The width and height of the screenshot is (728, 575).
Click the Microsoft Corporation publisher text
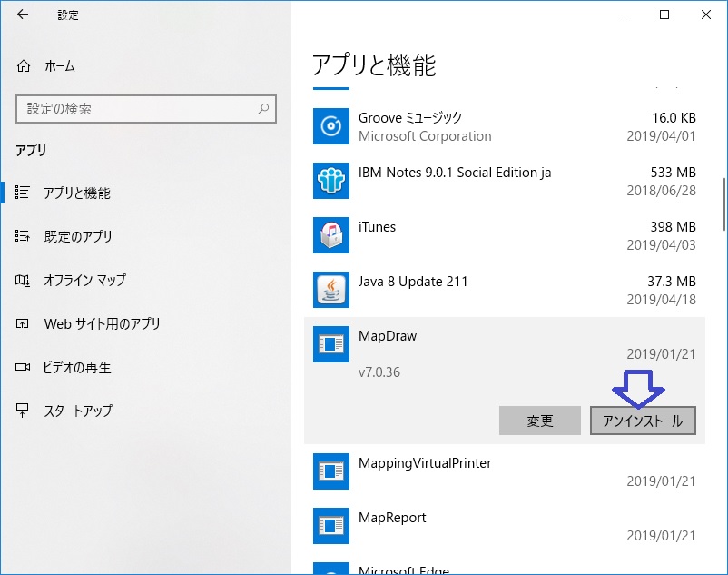tap(425, 136)
